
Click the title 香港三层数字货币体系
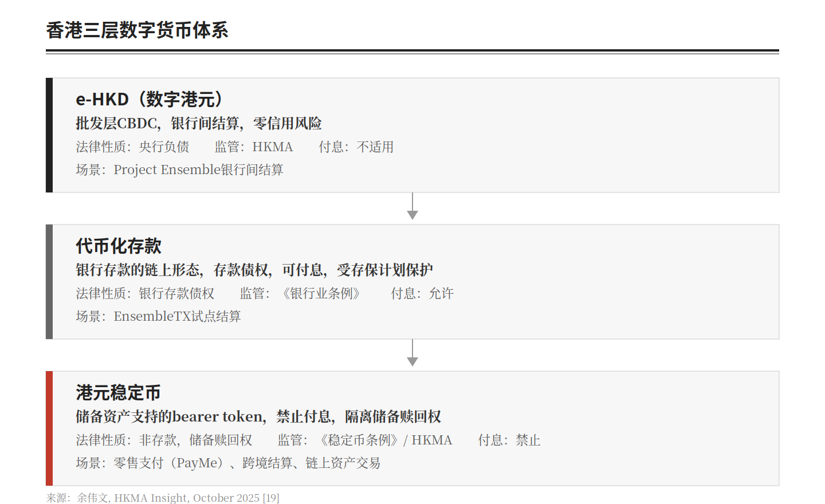[137, 30]
